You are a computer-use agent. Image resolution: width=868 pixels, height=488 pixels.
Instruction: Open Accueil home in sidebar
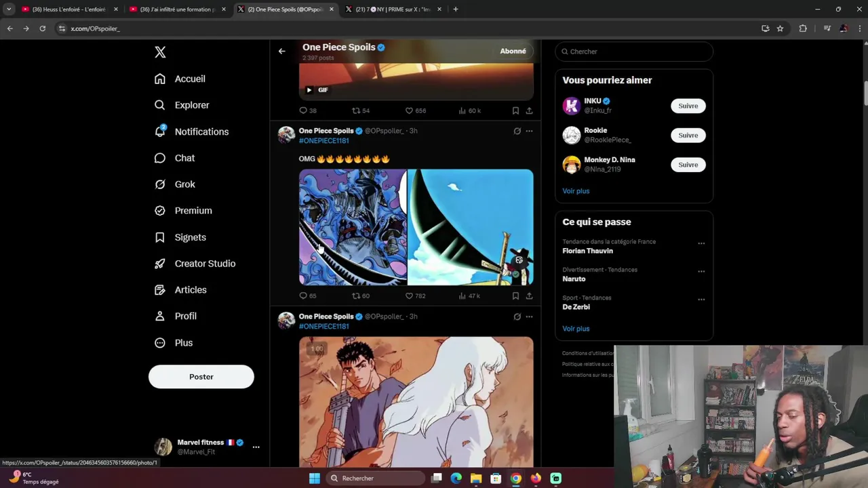point(180,79)
